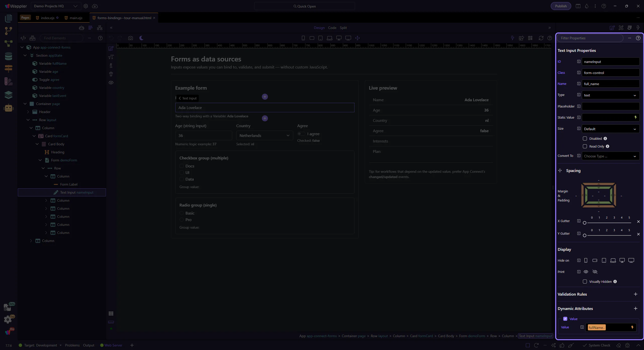Open the index.ejs file tab
This screenshot has height=350, width=644.
point(48,18)
